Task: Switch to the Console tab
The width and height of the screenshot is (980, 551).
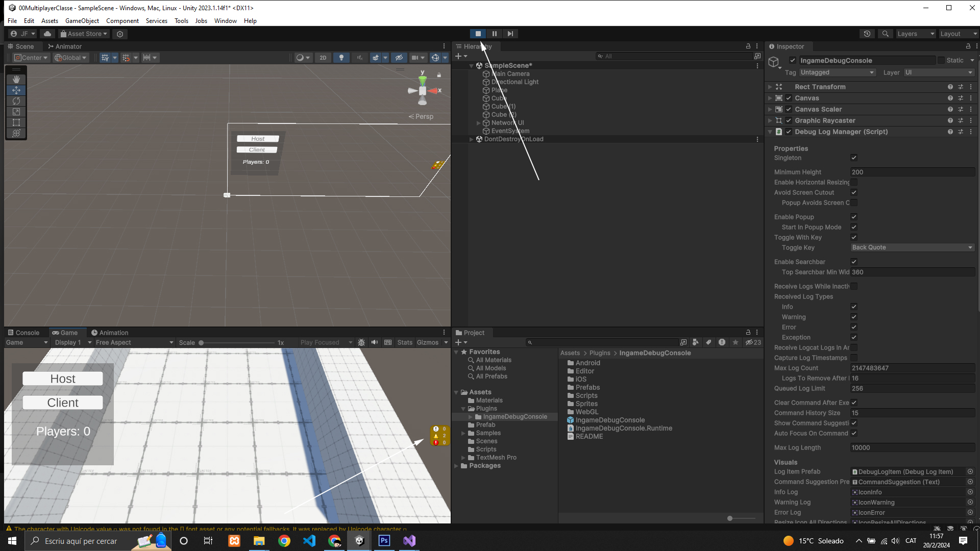Action: (x=23, y=333)
